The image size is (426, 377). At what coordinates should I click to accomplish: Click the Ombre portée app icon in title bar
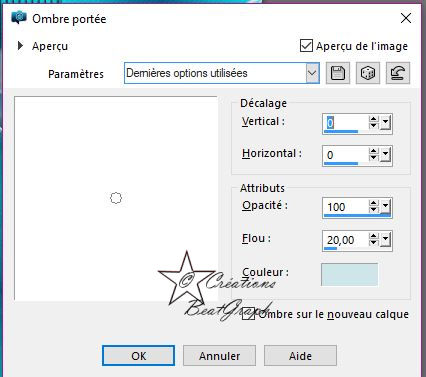19,17
